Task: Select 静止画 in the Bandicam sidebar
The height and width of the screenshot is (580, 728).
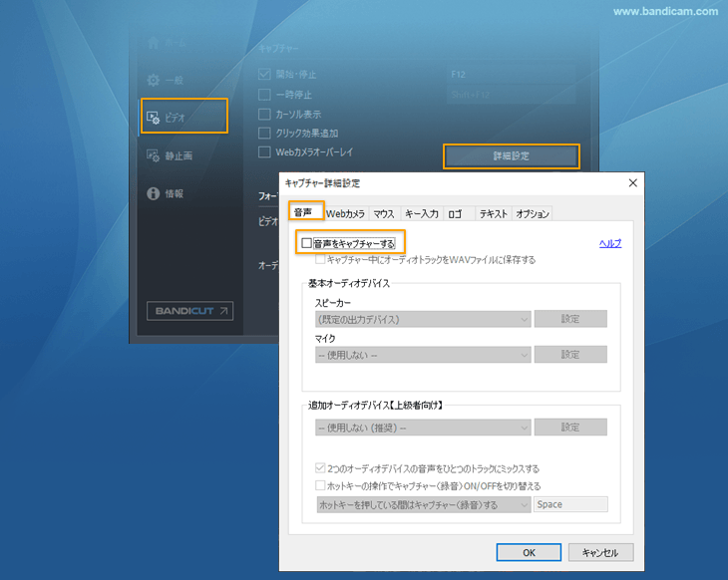Action: 170,155
